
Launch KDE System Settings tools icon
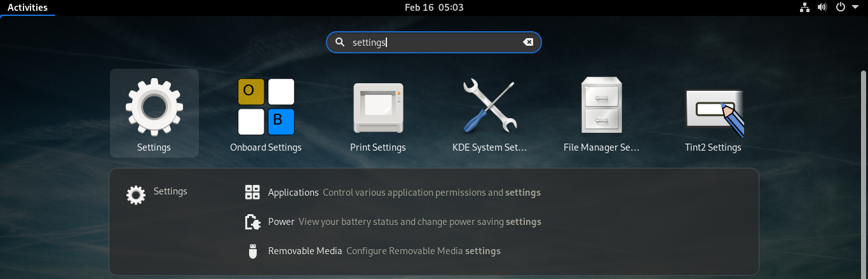click(489, 105)
